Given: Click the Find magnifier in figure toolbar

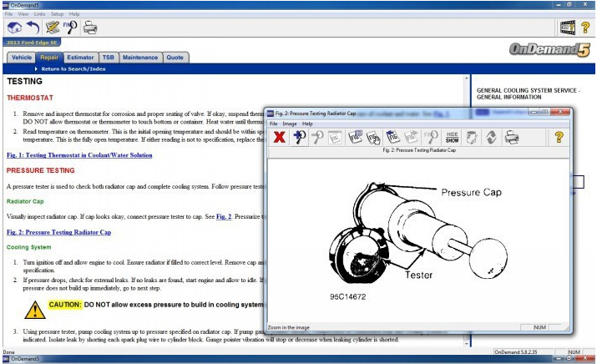Looking at the screenshot, I should [432, 138].
